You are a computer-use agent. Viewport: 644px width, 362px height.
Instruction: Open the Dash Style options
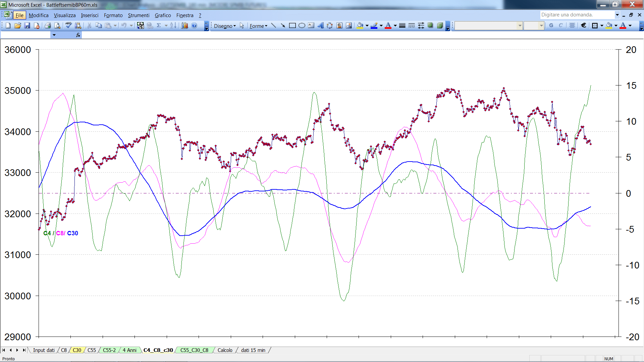click(x=412, y=25)
